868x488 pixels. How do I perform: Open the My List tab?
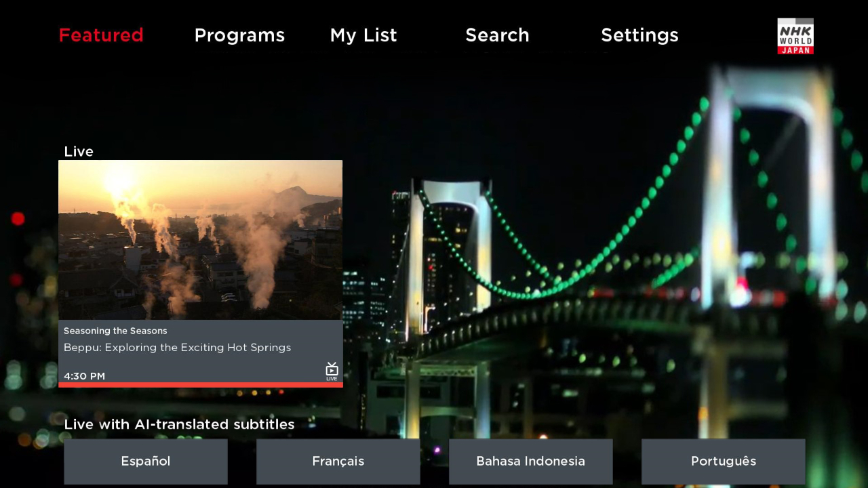(363, 35)
